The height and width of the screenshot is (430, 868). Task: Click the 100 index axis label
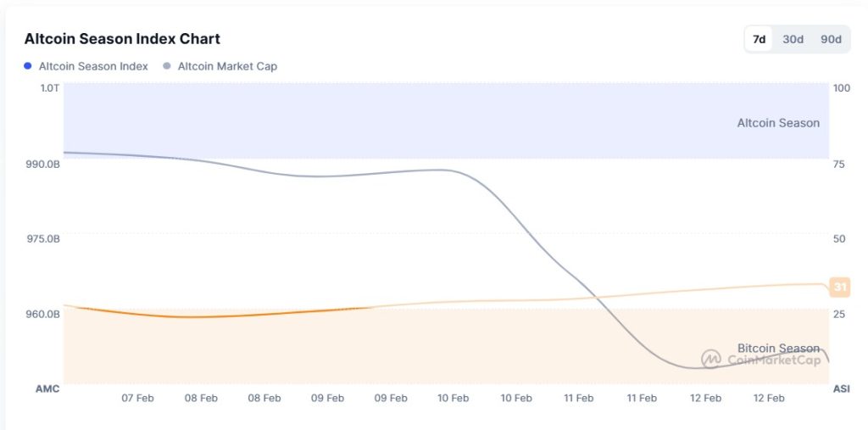pos(842,88)
